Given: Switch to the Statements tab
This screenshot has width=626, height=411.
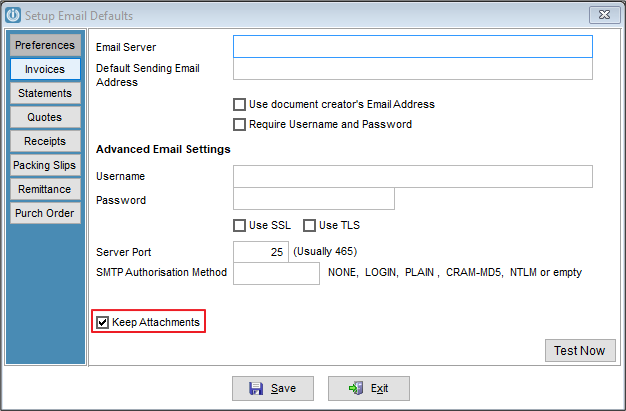Looking at the screenshot, I should [x=45, y=93].
